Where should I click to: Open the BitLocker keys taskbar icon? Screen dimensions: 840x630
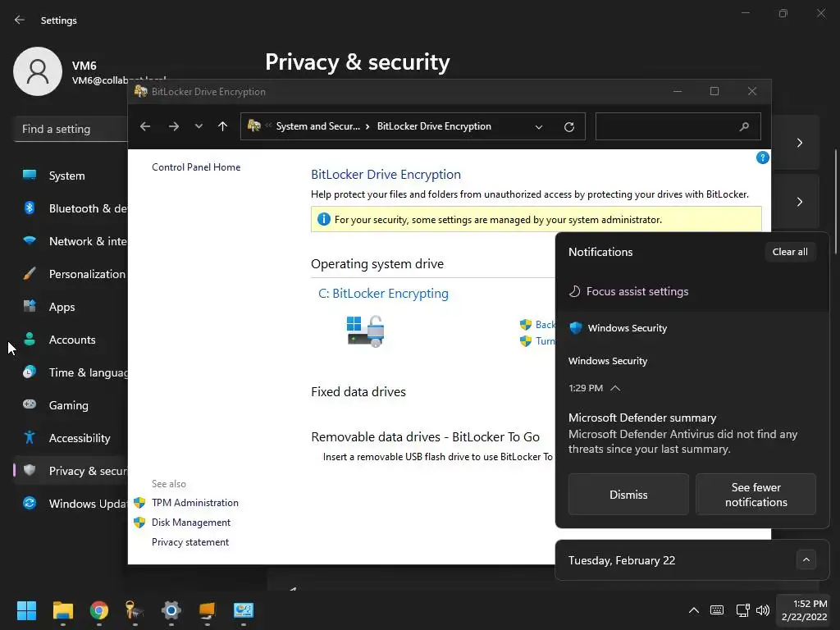[135, 610]
